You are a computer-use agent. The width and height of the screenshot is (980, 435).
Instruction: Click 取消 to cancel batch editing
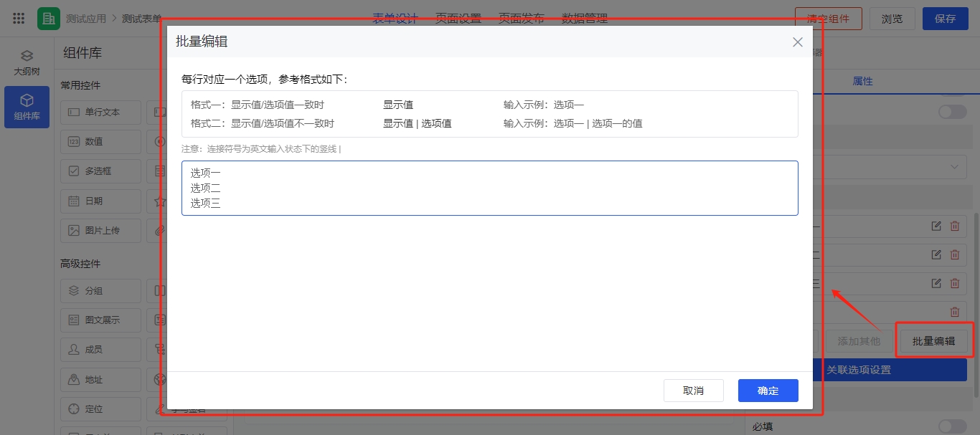693,391
